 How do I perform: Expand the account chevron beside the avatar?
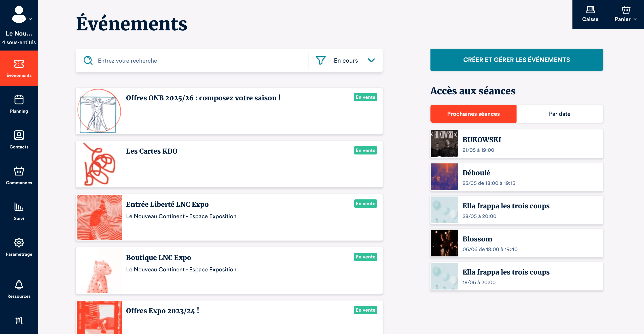click(x=30, y=19)
